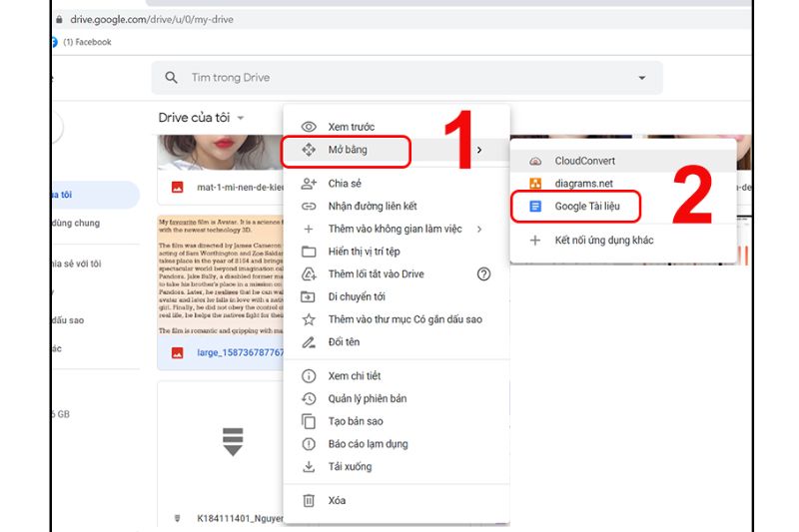The height and width of the screenshot is (532, 799).
Task: Click the Tìm trong Drive search field
Action: [407, 78]
